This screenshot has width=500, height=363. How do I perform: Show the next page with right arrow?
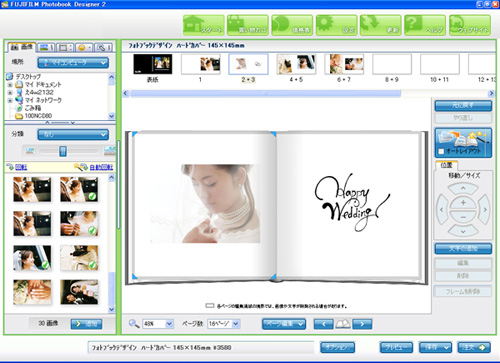[362, 324]
